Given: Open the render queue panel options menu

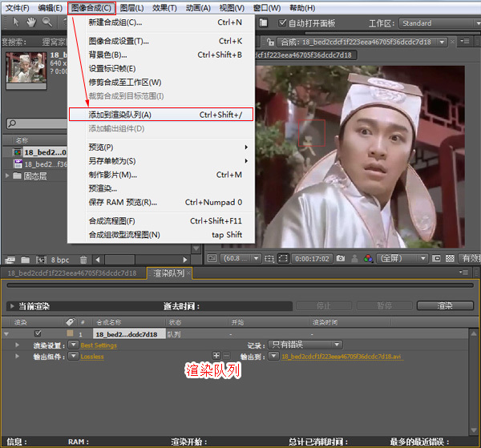Looking at the screenshot, I should click(464, 272).
